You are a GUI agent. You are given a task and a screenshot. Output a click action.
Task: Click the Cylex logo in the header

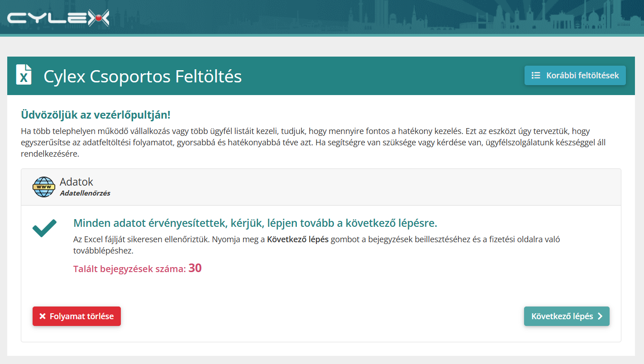click(x=58, y=18)
